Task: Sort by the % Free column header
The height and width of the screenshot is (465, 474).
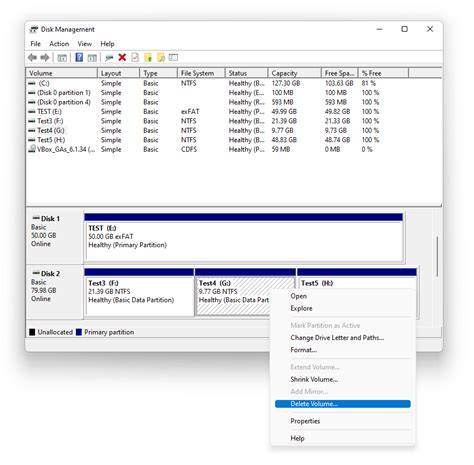Action: 383,73
